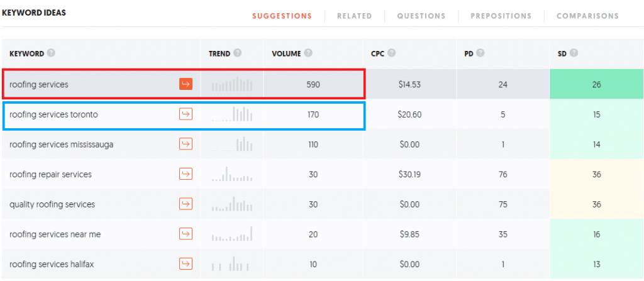Click arrow icon for roofing services mississauga
The height and width of the screenshot is (281, 644).
pos(186,144)
